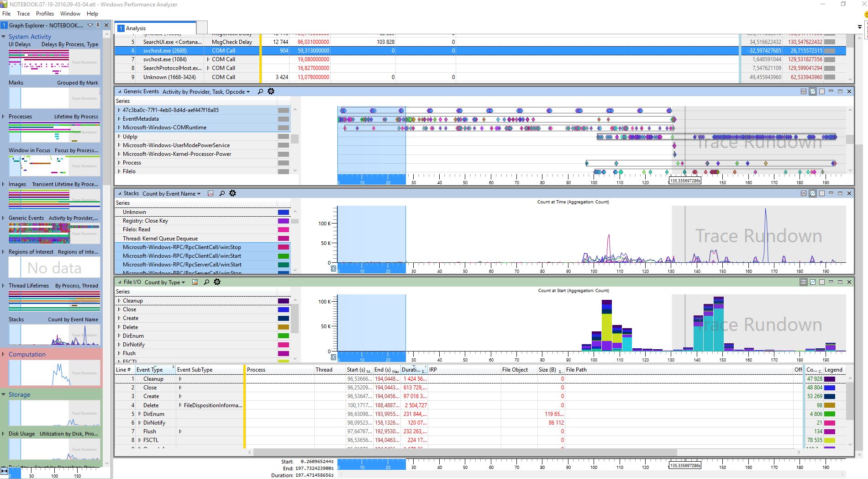This screenshot has width=868, height=479.
Task: Show Generic Events graph and table view
Action: (803, 91)
